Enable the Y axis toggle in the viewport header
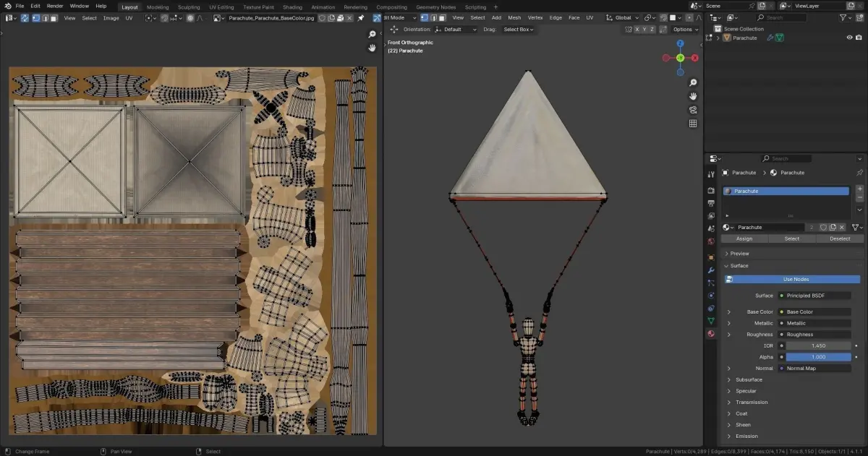 click(x=646, y=29)
